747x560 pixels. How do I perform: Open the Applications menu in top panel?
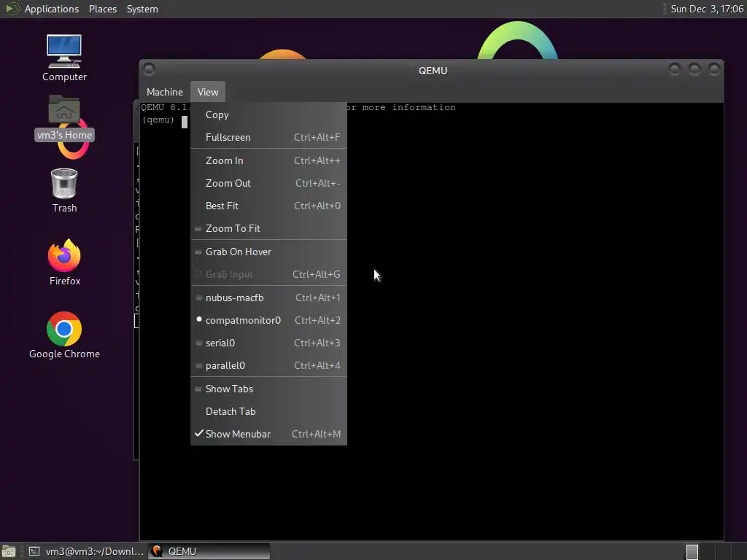pyautogui.click(x=52, y=9)
